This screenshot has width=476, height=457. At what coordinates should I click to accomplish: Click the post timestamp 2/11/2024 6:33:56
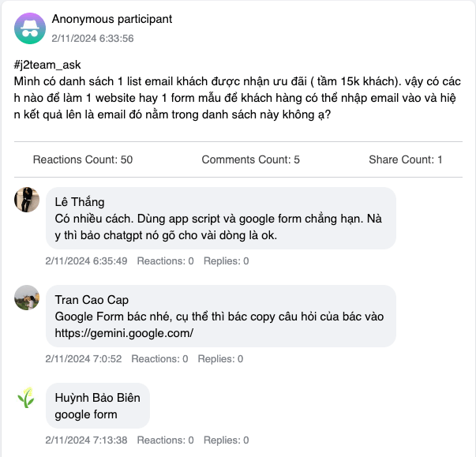(92, 38)
